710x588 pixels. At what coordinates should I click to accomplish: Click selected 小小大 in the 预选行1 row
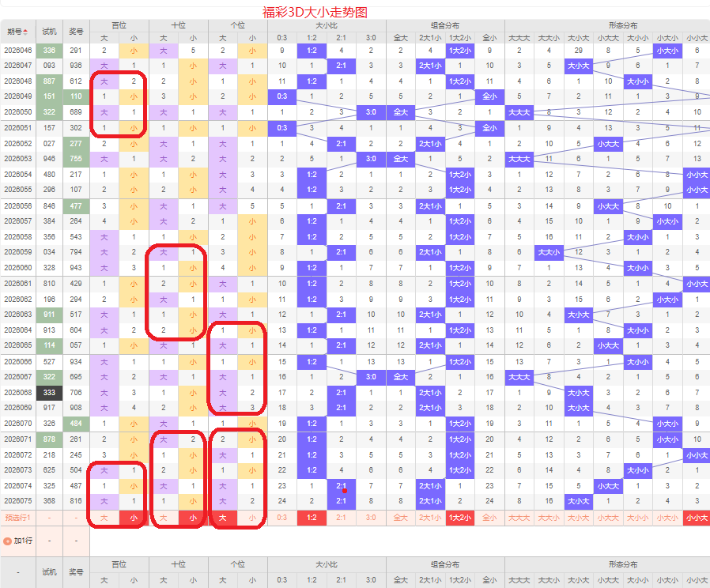697,518
